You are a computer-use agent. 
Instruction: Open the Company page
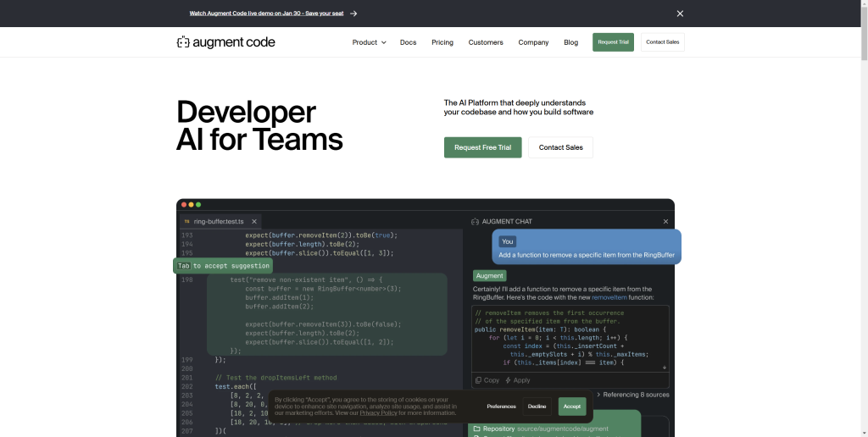point(533,42)
